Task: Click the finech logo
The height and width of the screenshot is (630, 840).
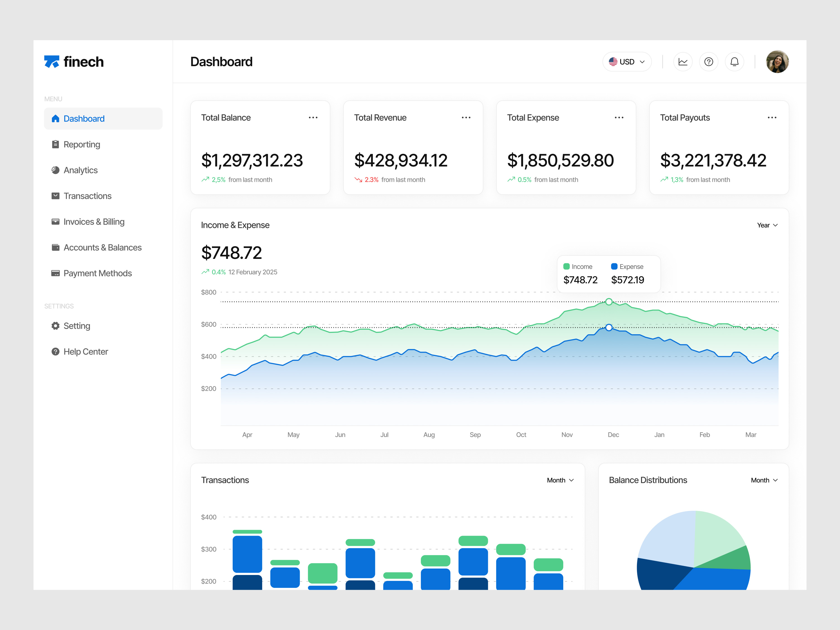Action: pos(74,61)
